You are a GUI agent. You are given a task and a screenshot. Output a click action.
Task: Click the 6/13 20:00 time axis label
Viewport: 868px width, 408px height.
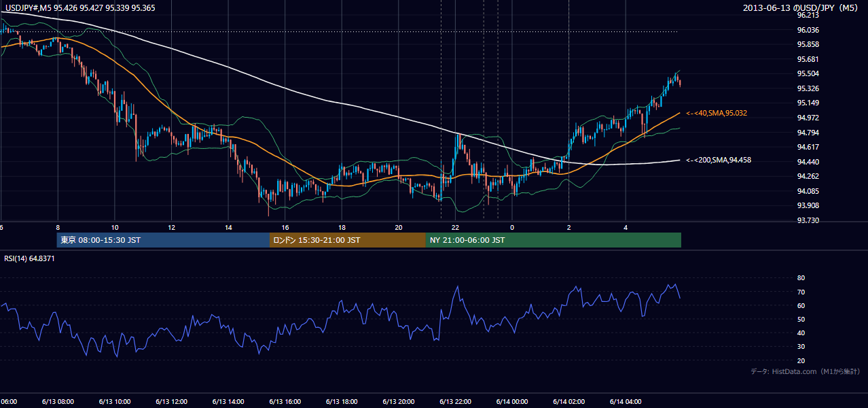click(398, 402)
